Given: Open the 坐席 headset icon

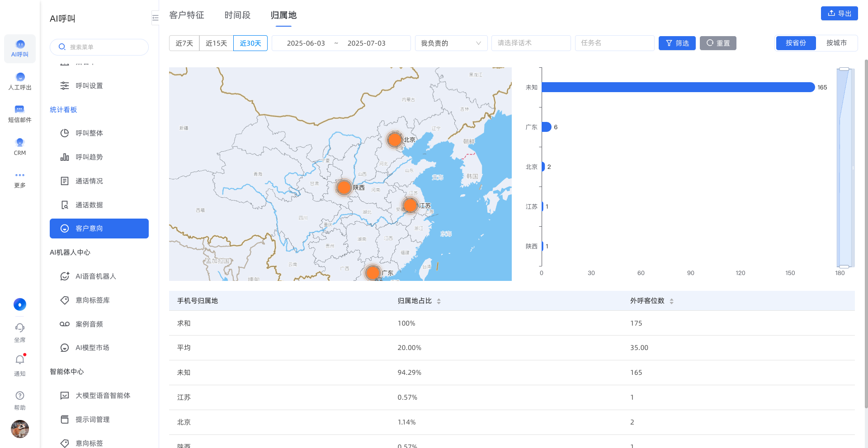Looking at the screenshot, I should [20, 328].
